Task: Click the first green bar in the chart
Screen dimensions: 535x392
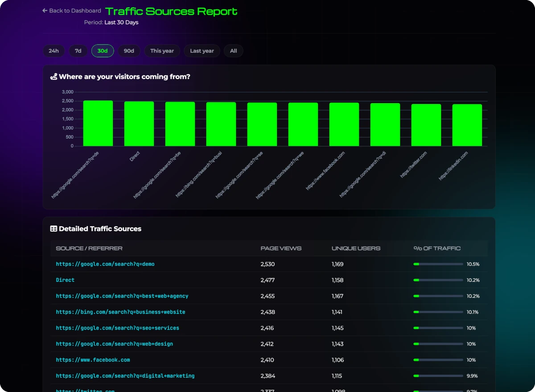Action: tap(98, 124)
